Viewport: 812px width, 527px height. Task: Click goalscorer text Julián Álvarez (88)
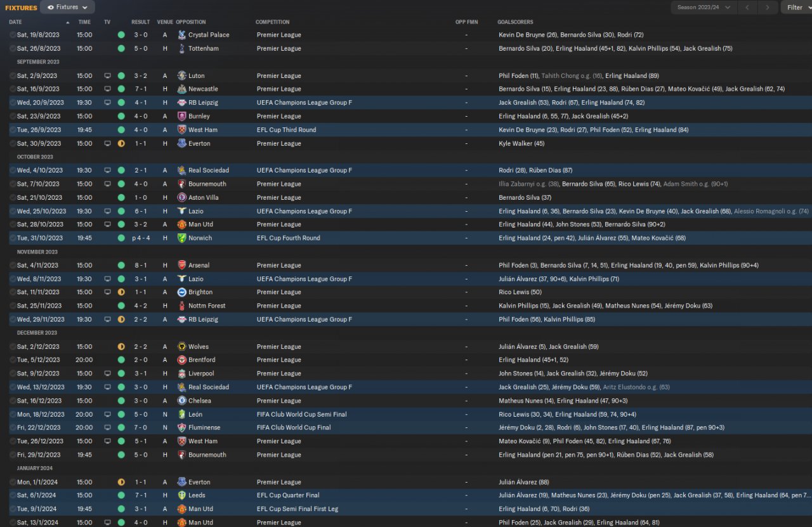pos(523,482)
